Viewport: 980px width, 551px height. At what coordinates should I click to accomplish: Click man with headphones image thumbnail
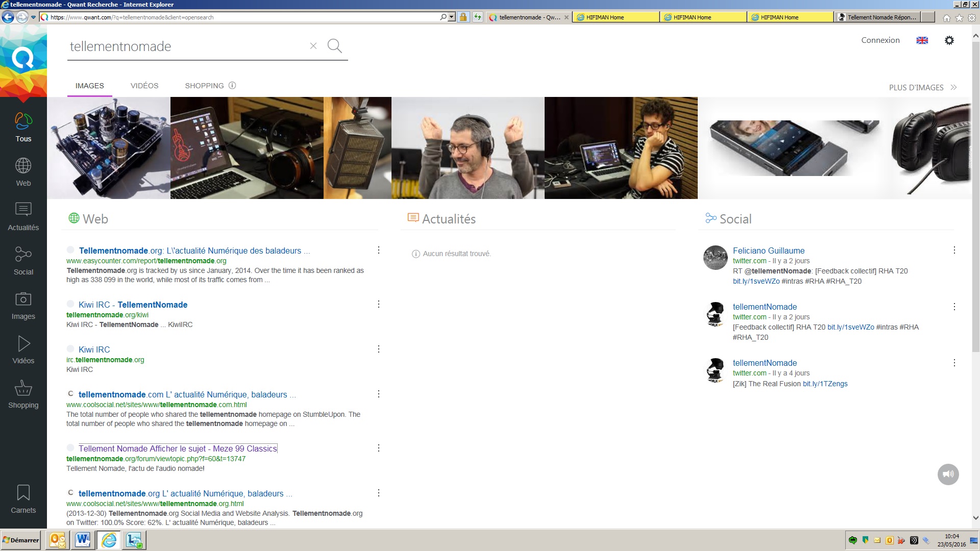(x=468, y=148)
